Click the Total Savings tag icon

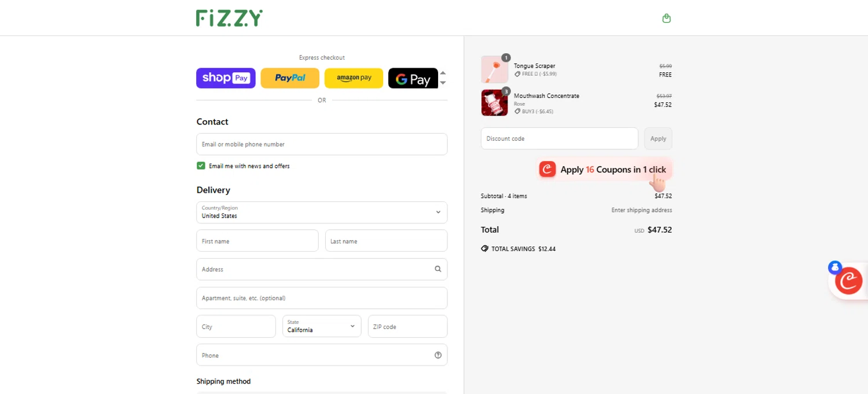click(x=484, y=249)
